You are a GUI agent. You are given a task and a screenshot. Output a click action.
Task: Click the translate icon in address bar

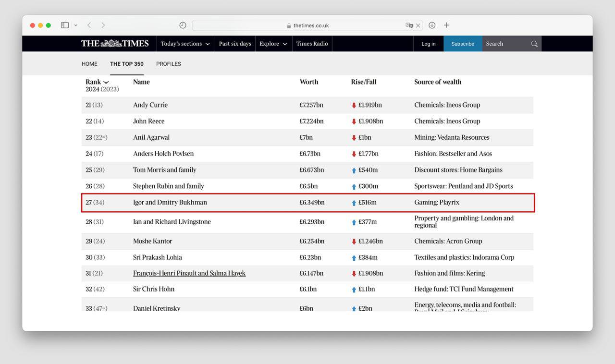(409, 25)
